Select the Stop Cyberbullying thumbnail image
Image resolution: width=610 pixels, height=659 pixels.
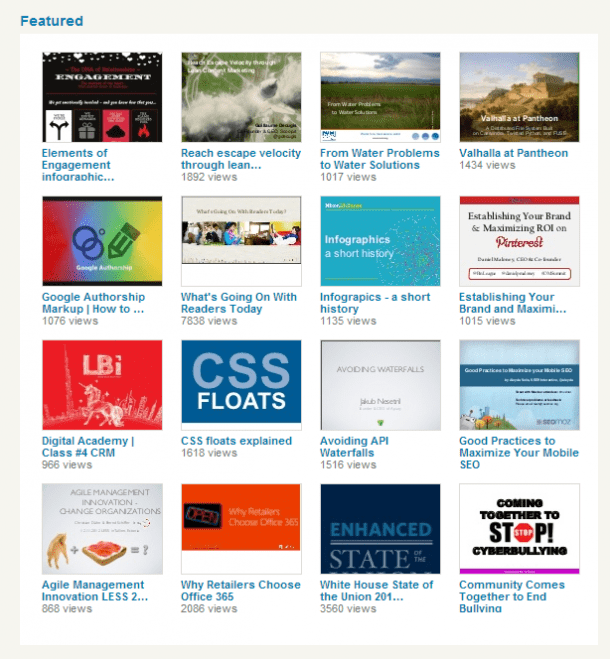(519, 529)
